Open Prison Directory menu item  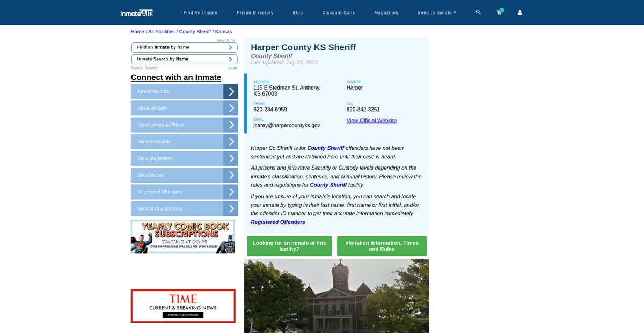pyautogui.click(x=255, y=12)
